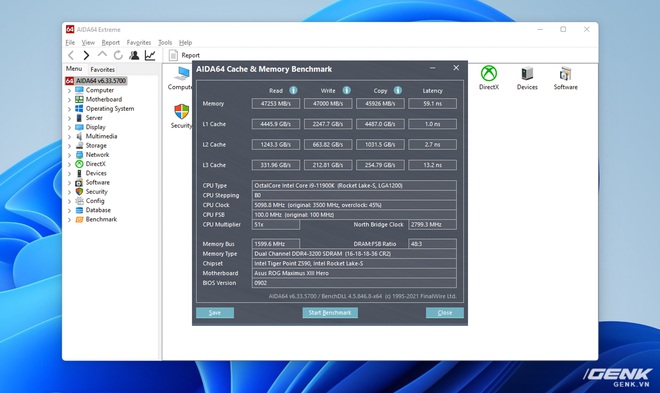Expand the Multimedia tree node
This screenshot has width=660, height=393.
tap(69, 137)
